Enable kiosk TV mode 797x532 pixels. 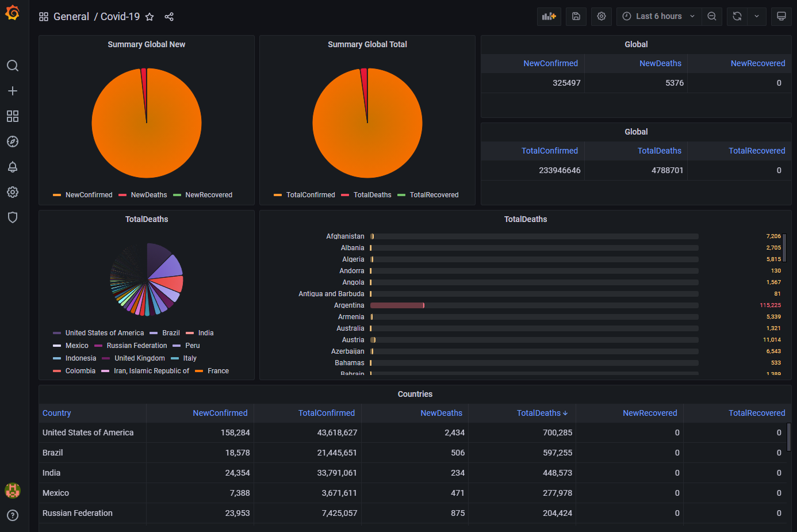click(x=781, y=16)
